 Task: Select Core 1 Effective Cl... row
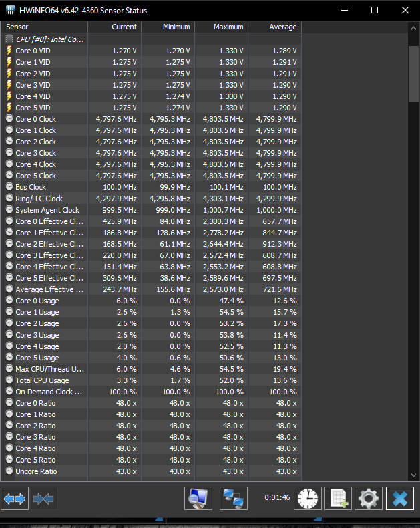pos(151,233)
